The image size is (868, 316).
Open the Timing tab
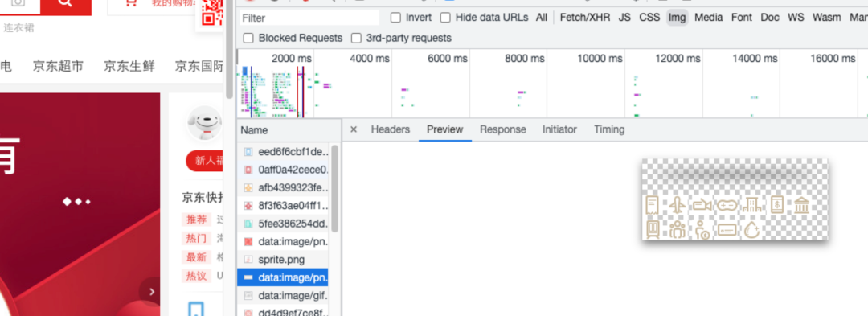tap(609, 129)
